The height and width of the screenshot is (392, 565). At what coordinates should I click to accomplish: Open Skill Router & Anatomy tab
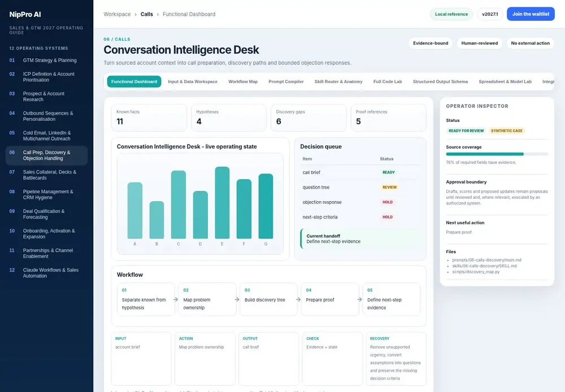coord(338,81)
